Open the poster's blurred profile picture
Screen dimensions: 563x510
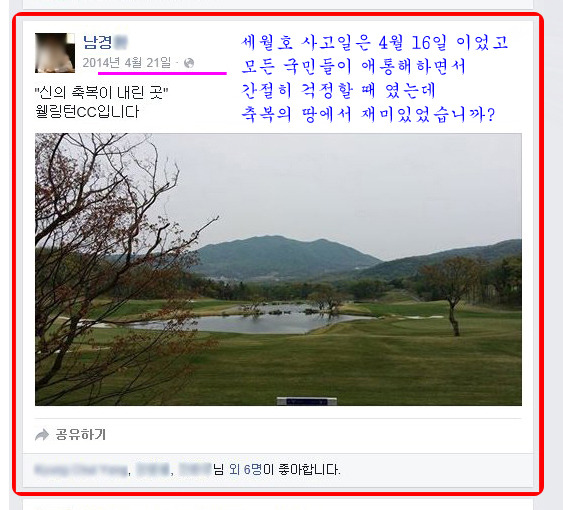point(55,53)
